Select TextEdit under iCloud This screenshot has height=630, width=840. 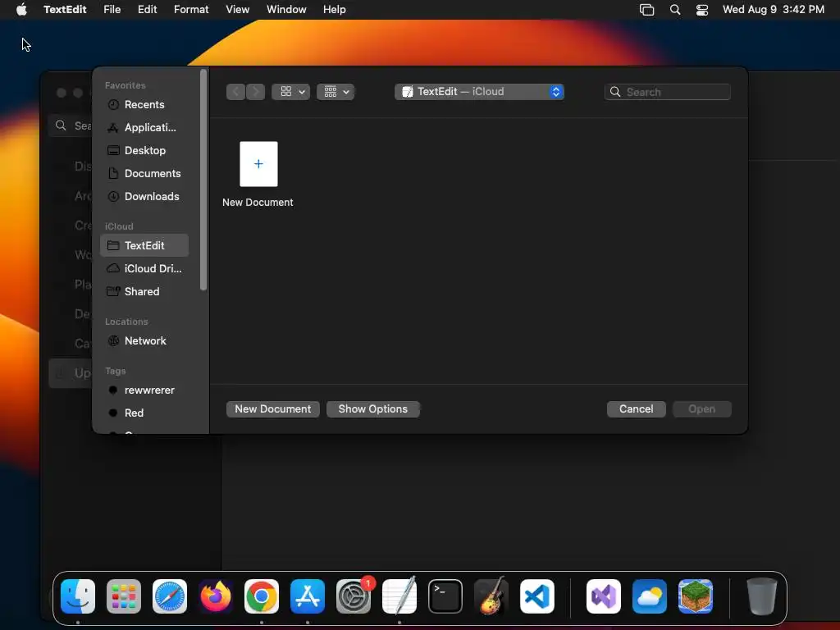(144, 245)
